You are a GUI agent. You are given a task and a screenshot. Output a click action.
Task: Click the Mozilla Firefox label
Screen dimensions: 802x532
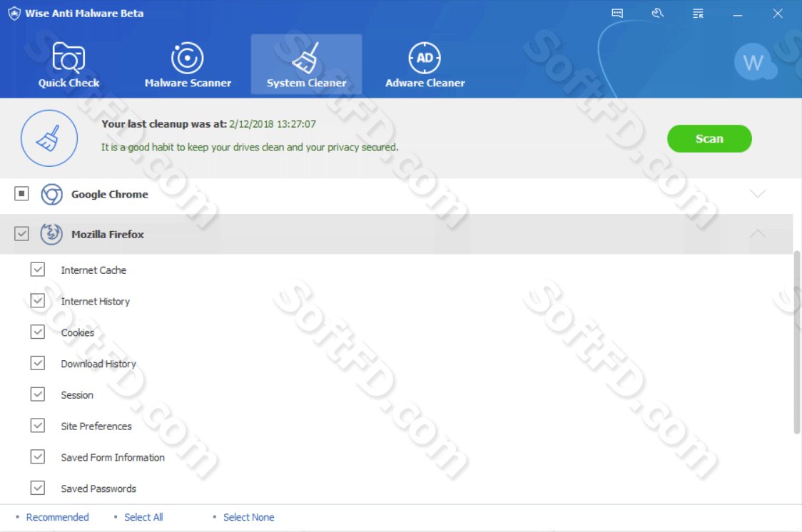[108, 234]
